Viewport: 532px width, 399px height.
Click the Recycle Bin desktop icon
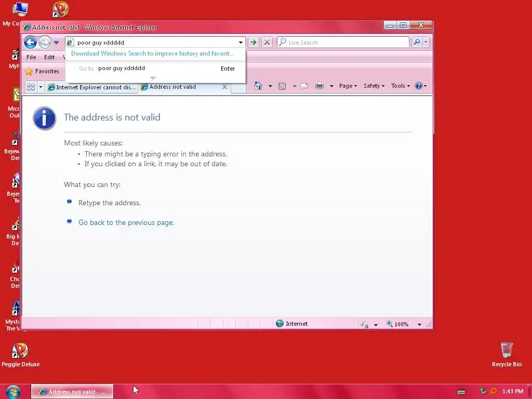507,355
